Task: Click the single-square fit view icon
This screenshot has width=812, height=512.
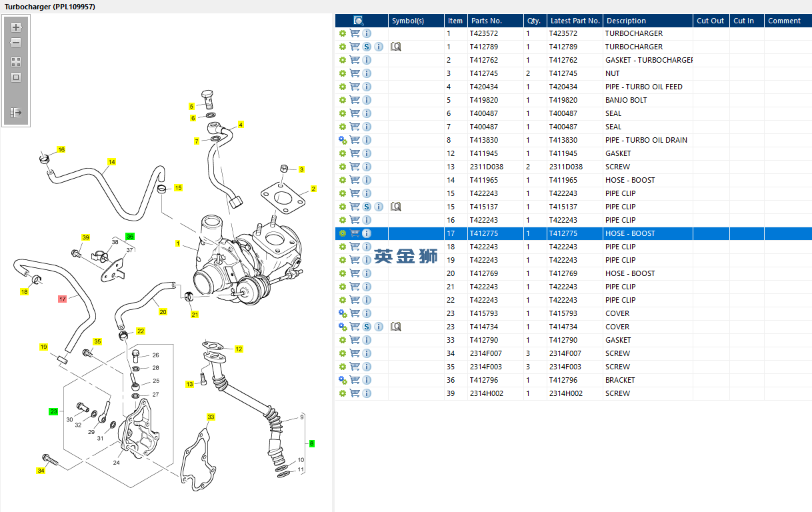Action: (17, 77)
